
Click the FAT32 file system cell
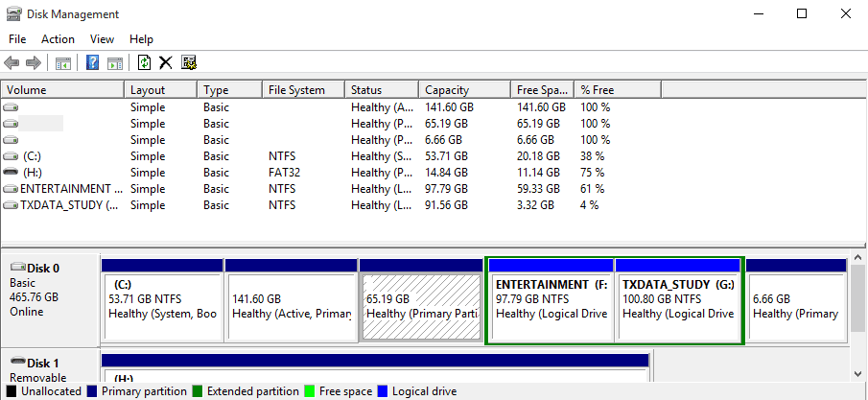point(285,173)
